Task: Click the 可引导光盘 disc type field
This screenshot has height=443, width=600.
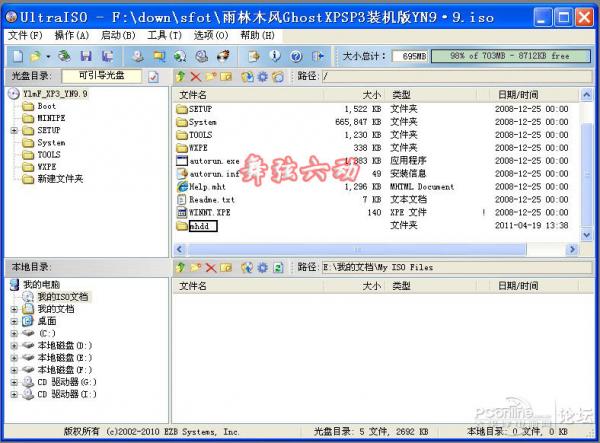Action: pos(101,76)
